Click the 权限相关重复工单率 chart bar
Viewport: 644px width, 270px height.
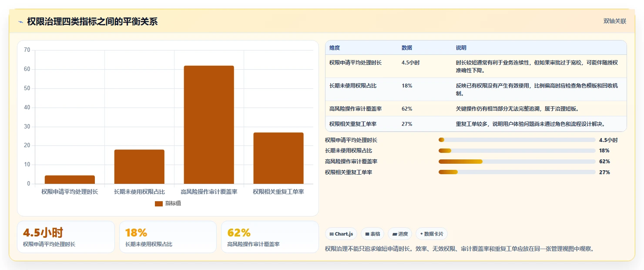tap(278, 158)
